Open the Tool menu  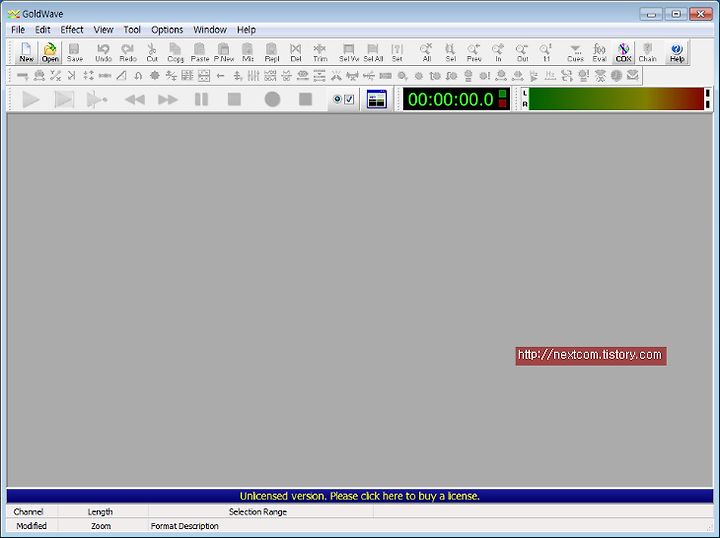132,30
